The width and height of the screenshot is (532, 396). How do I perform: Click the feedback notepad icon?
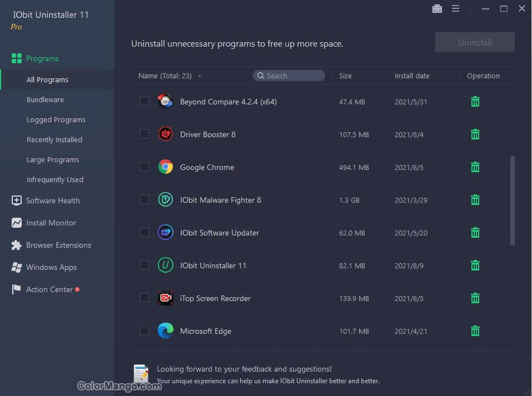[141, 374]
